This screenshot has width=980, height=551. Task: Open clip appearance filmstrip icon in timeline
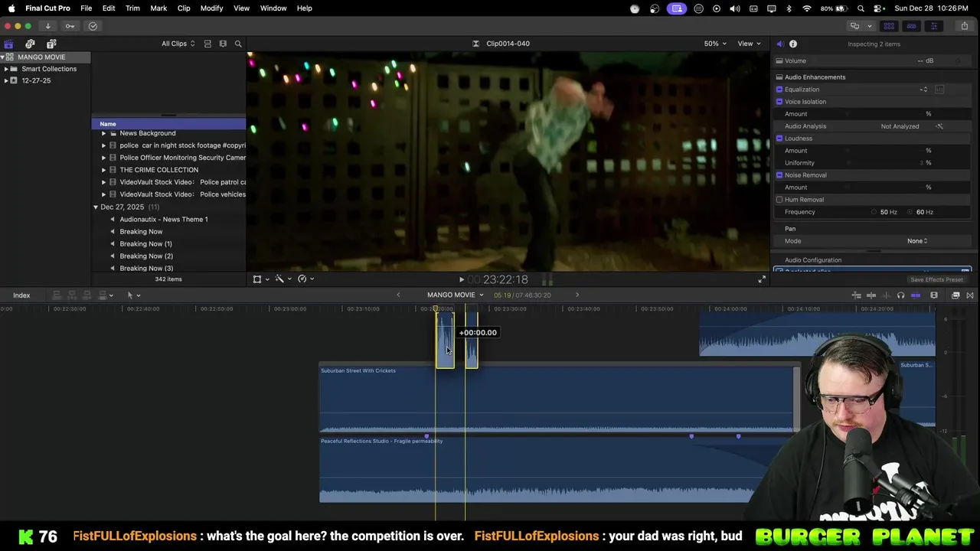pos(934,295)
